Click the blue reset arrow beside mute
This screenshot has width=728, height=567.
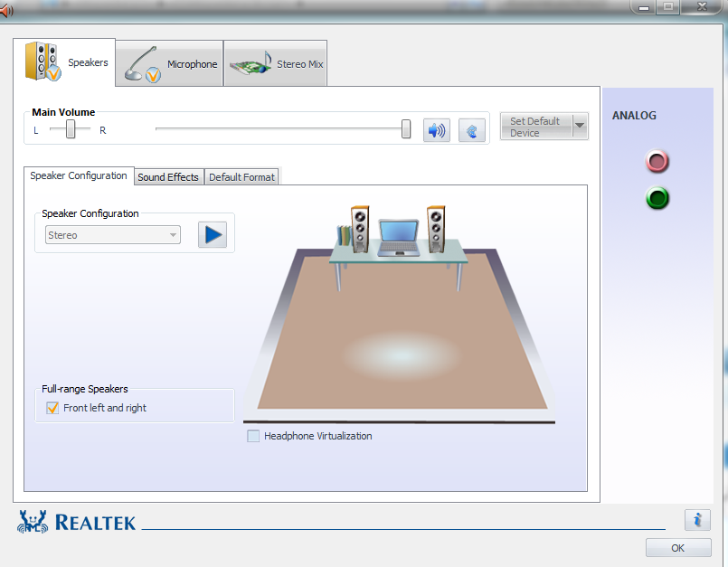click(x=472, y=130)
